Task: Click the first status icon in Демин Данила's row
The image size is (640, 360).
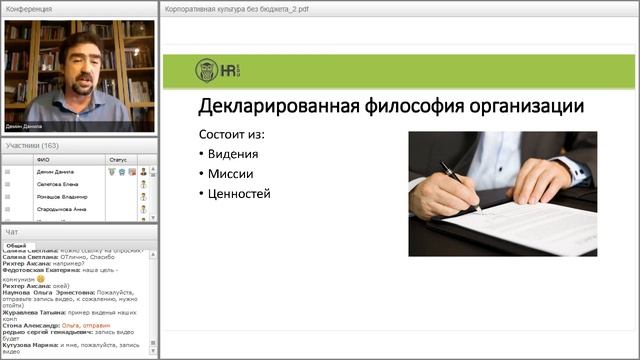Action: click(x=112, y=172)
